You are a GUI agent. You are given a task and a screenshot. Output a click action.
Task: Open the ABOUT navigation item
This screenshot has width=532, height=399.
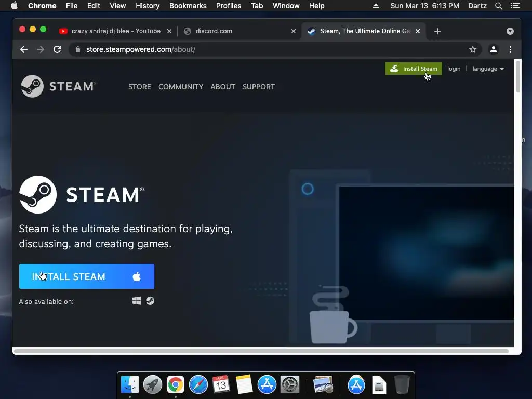coord(222,87)
